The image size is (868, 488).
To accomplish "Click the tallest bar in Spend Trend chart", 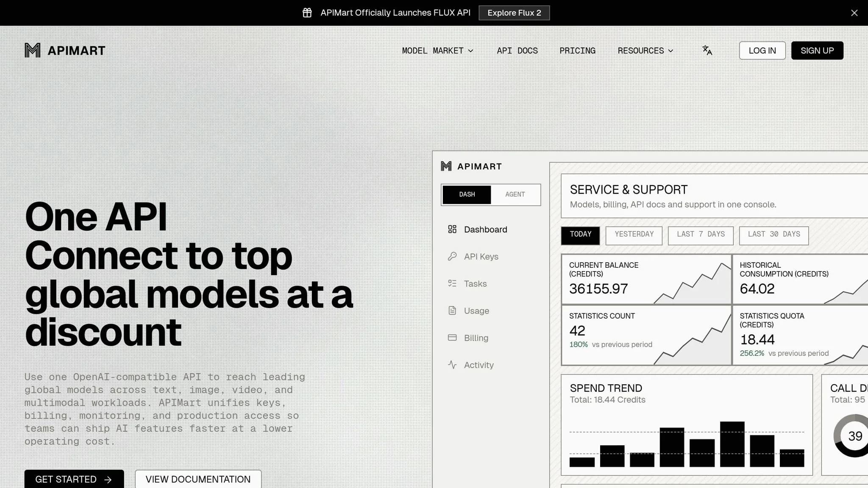I will coord(732,444).
